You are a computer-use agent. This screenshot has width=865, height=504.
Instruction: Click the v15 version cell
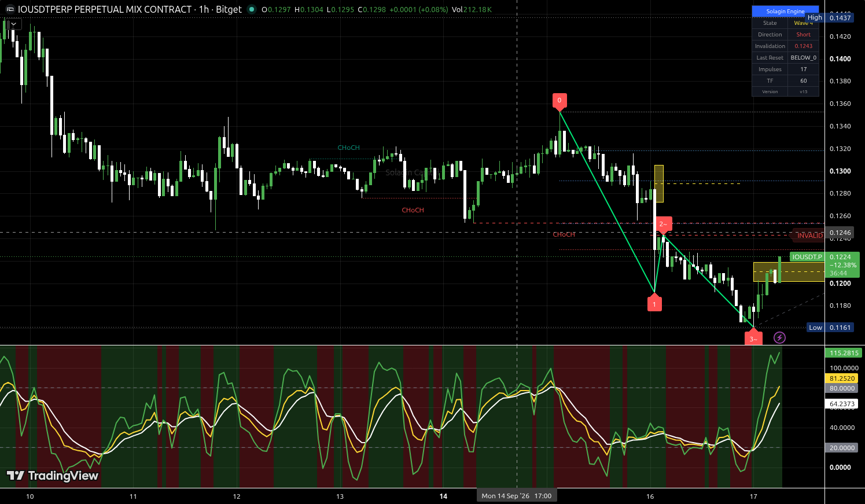click(x=803, y=91)
